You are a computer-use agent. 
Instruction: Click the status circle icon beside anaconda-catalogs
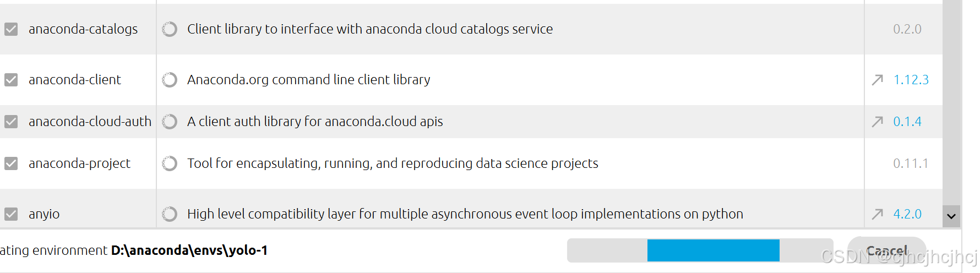[x=170, y=29]
